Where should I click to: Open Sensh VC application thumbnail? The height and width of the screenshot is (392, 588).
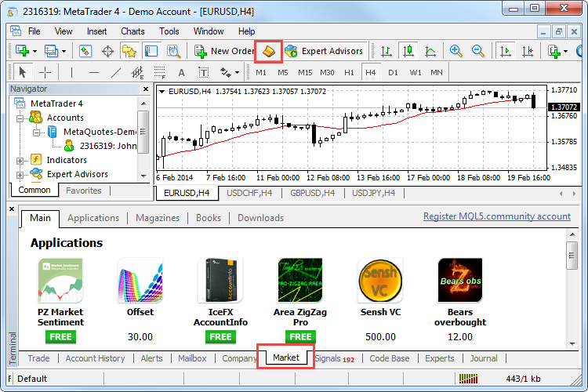(380, 280)
